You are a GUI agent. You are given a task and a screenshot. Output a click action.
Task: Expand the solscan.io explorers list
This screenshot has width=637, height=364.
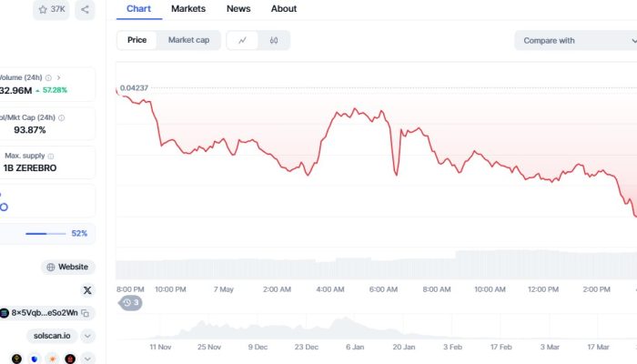pyautogui.click(x=87, y=336)
